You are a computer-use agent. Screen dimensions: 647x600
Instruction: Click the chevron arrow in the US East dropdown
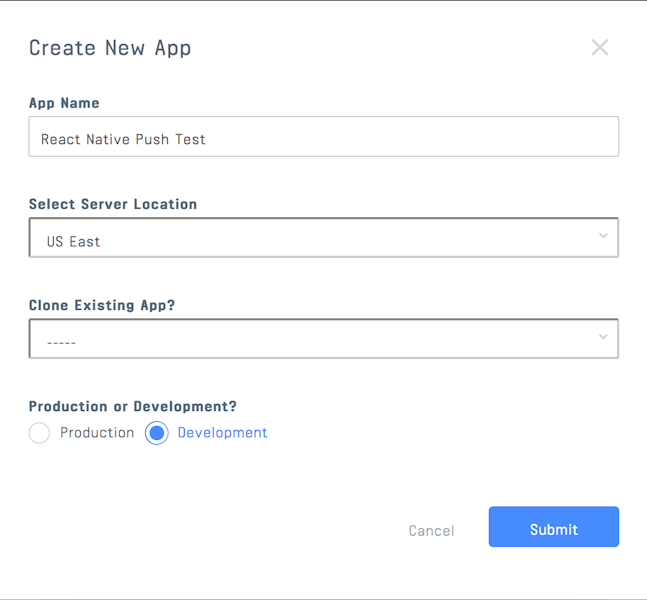[603, 236]
